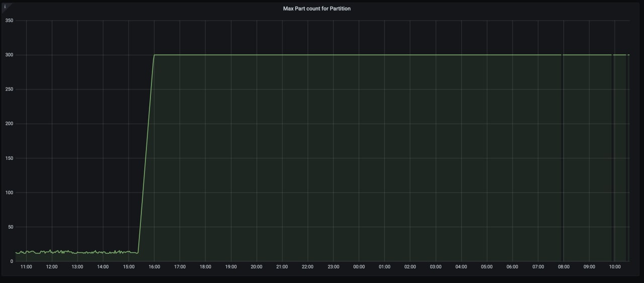
Task: Click the 13:00 time axis label
Action: pos(77,267)
